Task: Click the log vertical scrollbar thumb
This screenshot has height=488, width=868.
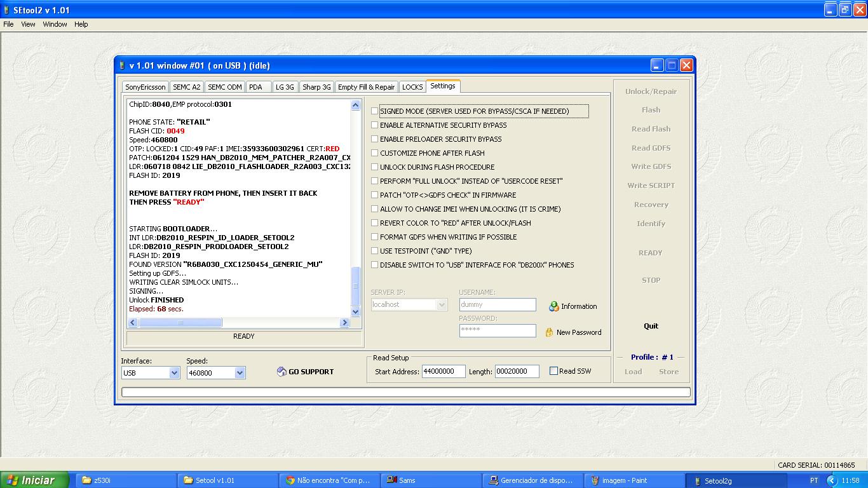Action: (355, 286)
